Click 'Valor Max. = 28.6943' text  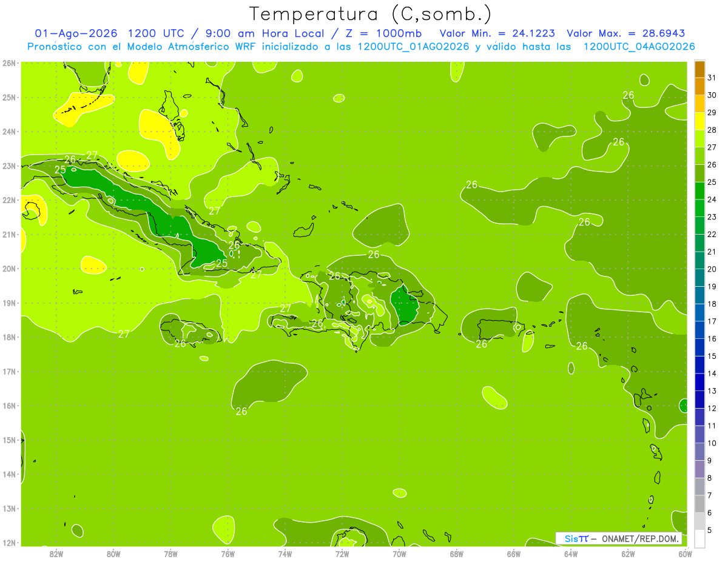click(x=626, y=33)
